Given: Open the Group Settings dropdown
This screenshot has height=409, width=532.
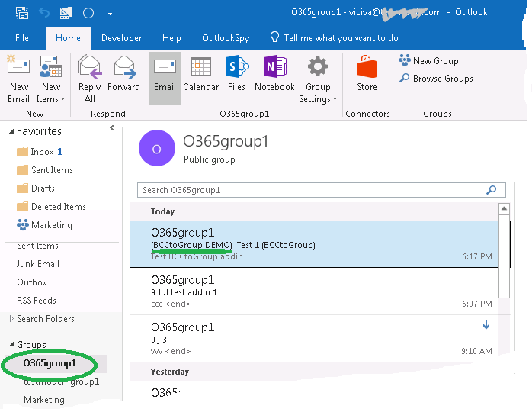Looking at the screenshot, I should [318, 79].
